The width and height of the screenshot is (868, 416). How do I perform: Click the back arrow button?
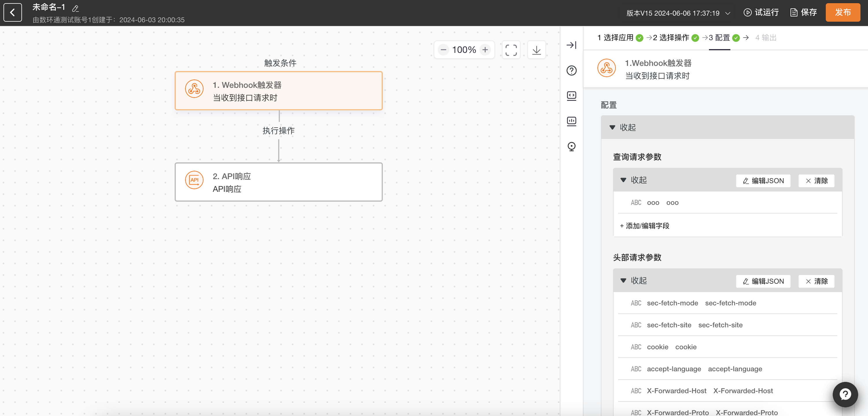pyautogui.click(x=12, y=12)
